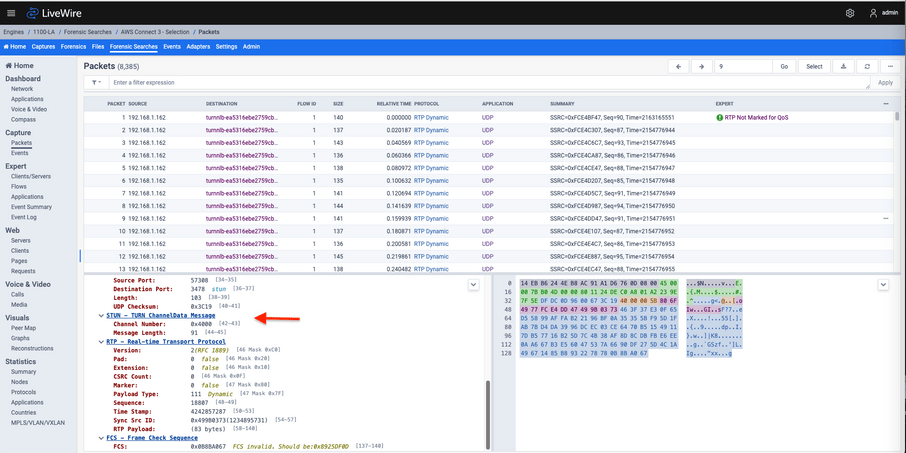This screenshot has height=453, width=906.
Task: Open Event Summary in sidebar
Action: [x=31, y=207]
